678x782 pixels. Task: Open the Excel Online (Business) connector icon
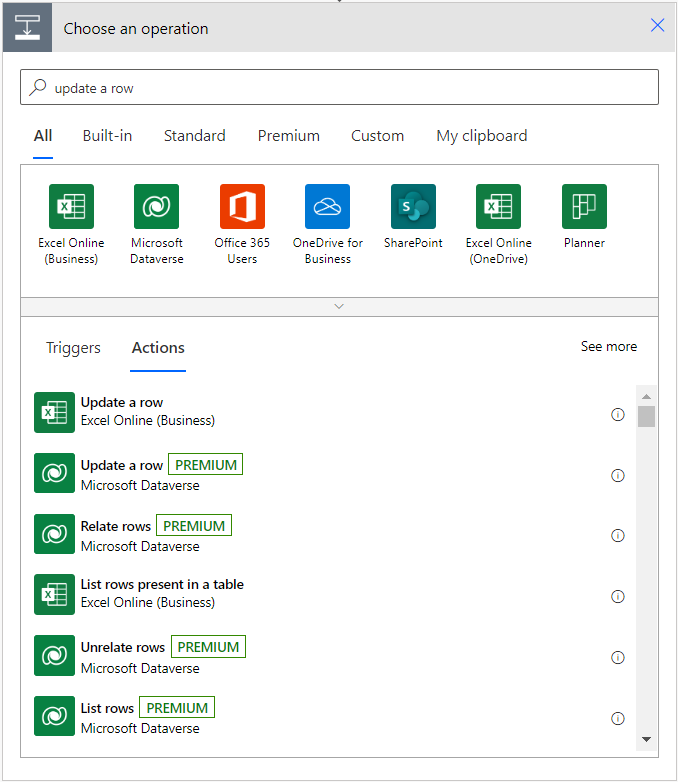(71, 206)
